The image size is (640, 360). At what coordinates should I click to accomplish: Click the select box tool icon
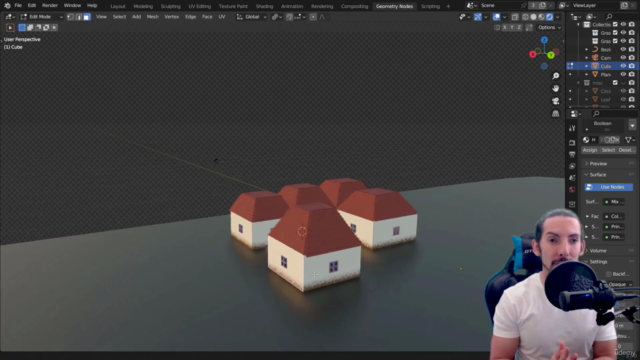(x=10, y=28)
